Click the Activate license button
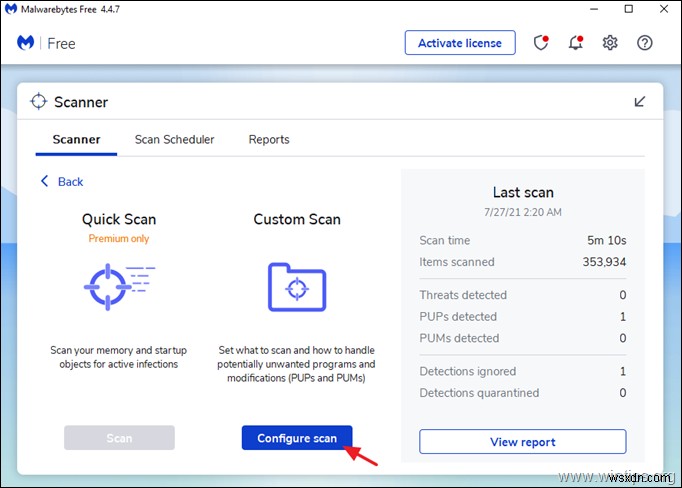 coord(460,43)
